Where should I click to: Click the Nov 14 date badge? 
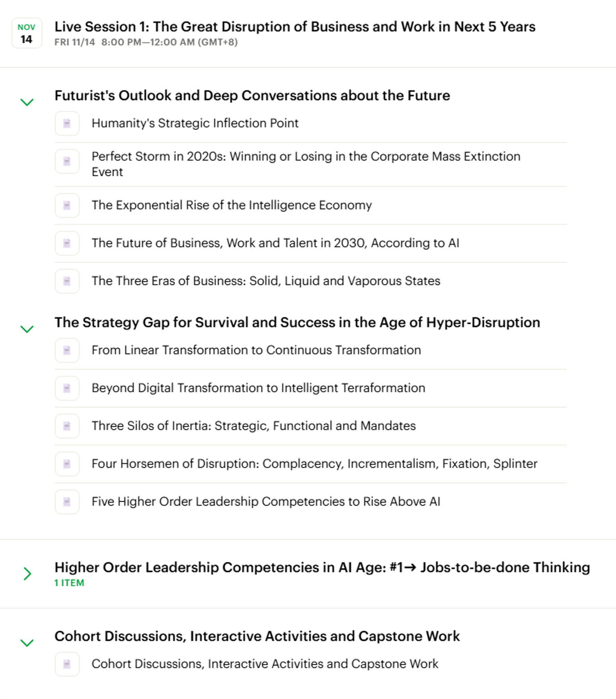[27, 33]
